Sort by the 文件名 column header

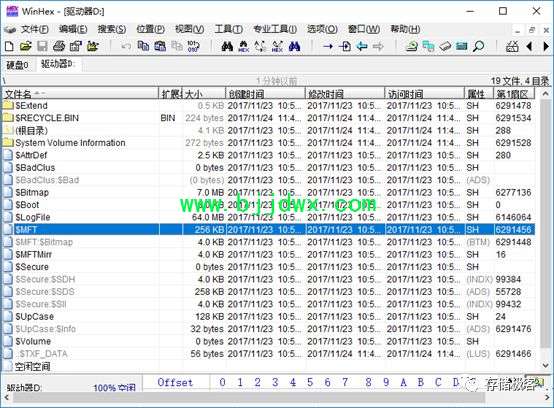(x=81, y=94)
